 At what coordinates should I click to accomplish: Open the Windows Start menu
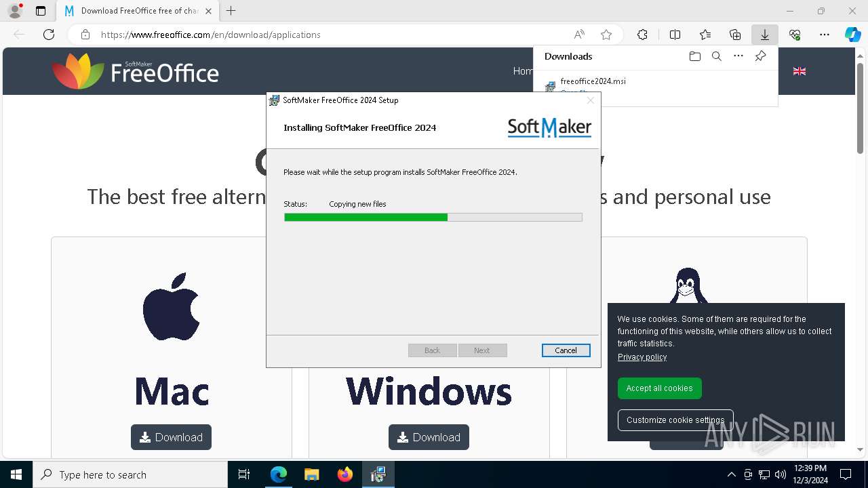[16, 474]
